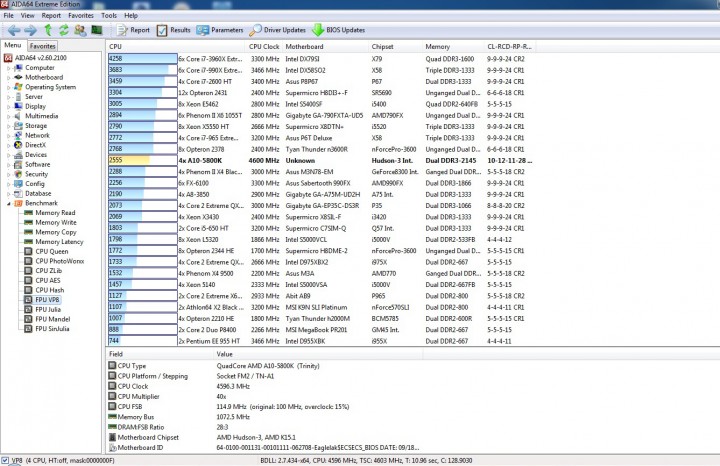720x466 pixels.
Task: Expand the Display tree node
Action: tap(8, 107)
